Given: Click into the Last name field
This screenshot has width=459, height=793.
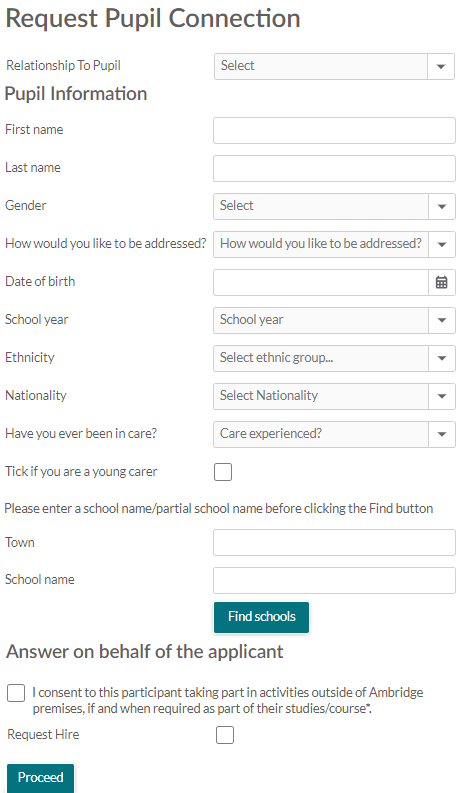Looking at the screenshot, I should 334,168.
